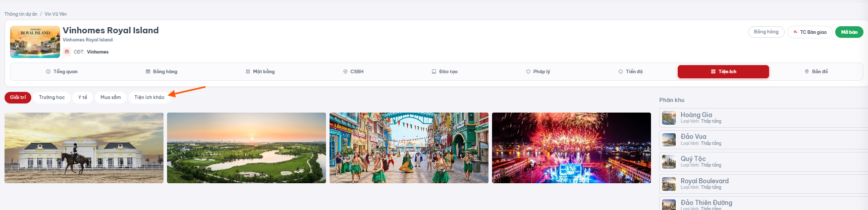Click the Tiện ích grid icon
This screenshot has height=210, width=868.
click(x=713, y=72)
